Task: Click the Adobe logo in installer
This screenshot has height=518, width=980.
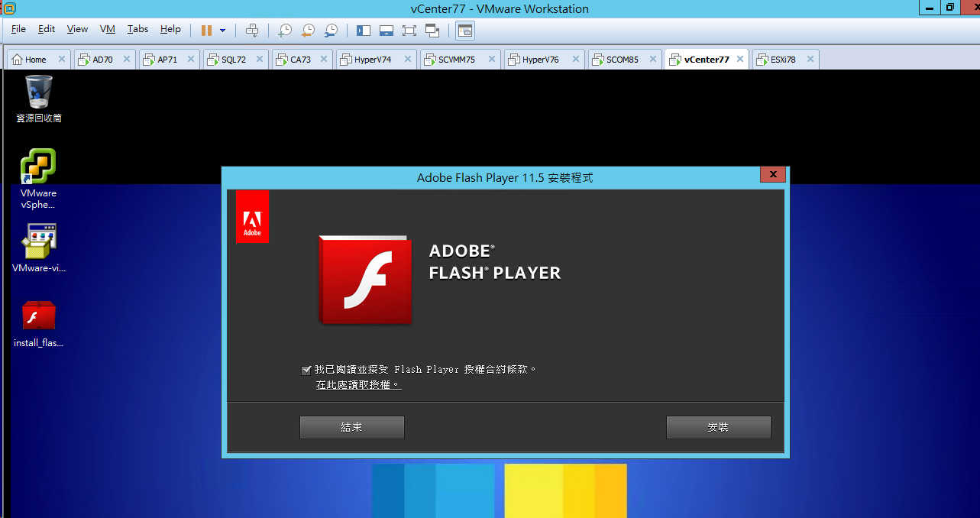Action: tap(252, 216)
